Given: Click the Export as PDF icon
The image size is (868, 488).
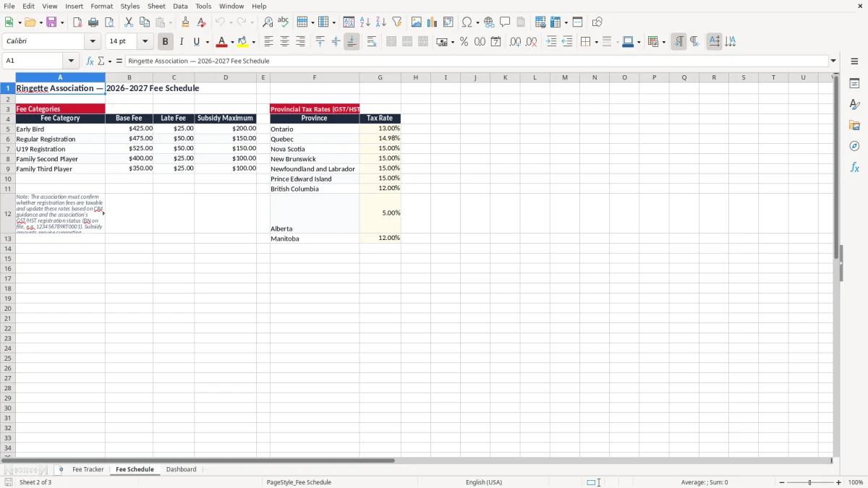Looking at the screenshot, I should [77, 22].
